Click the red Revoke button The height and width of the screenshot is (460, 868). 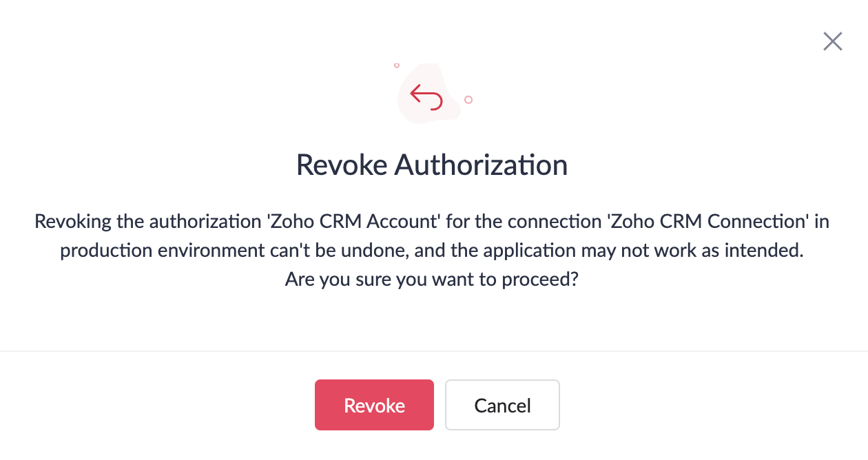click(x=374, y=405)
